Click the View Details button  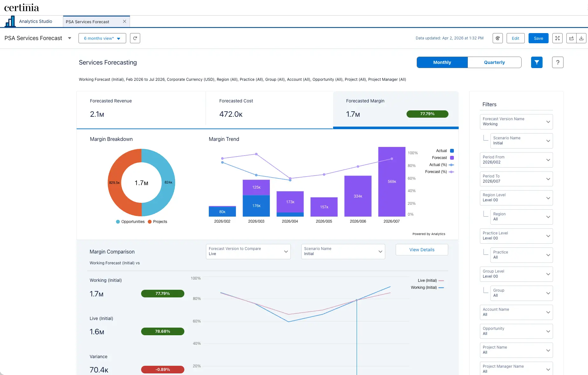[421, 250]
